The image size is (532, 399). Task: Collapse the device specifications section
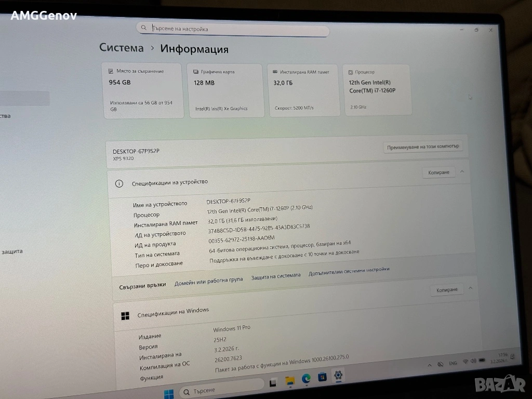point(462,172)
